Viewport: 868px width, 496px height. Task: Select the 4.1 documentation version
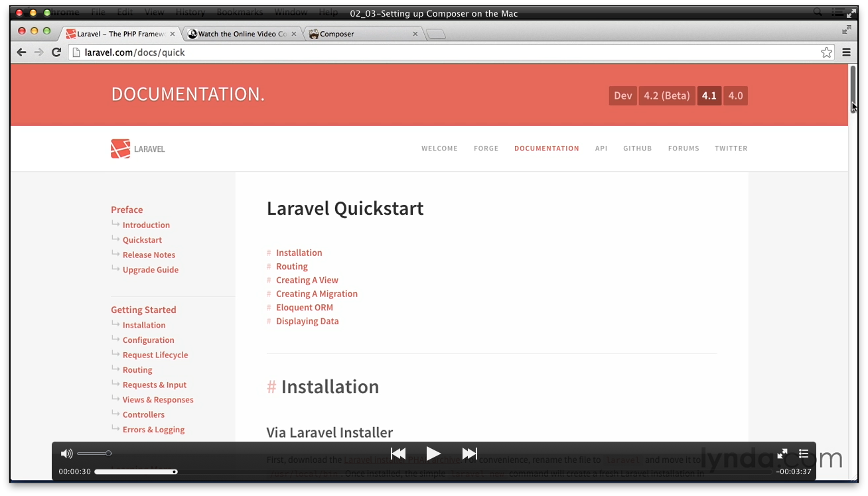(x=709, y=95)
